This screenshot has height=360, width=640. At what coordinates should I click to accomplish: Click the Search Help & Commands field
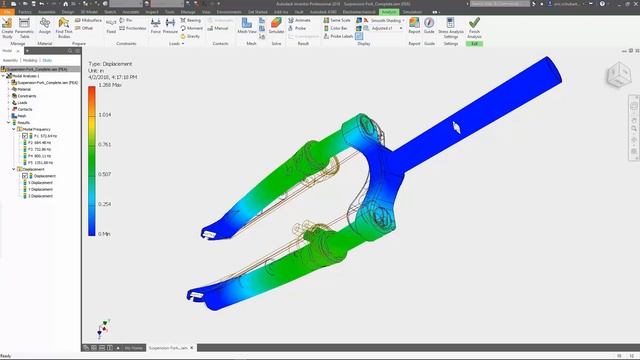pyautogui.click(x=500, y=4)
